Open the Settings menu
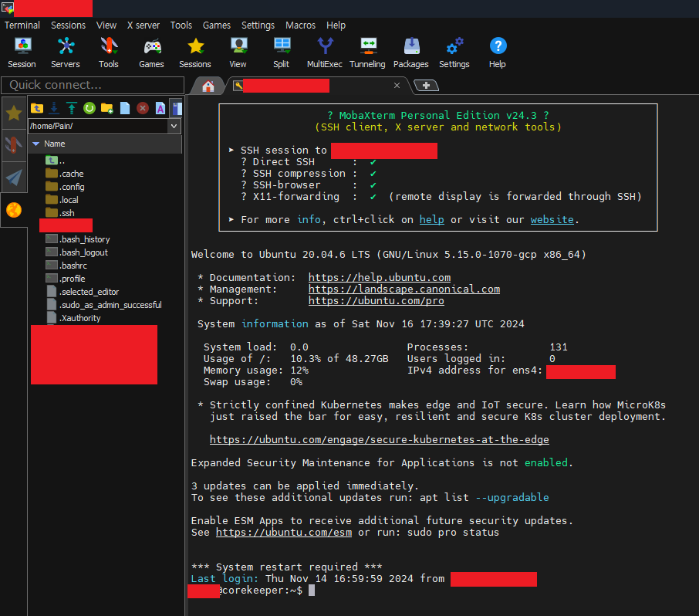 (258, 25)
